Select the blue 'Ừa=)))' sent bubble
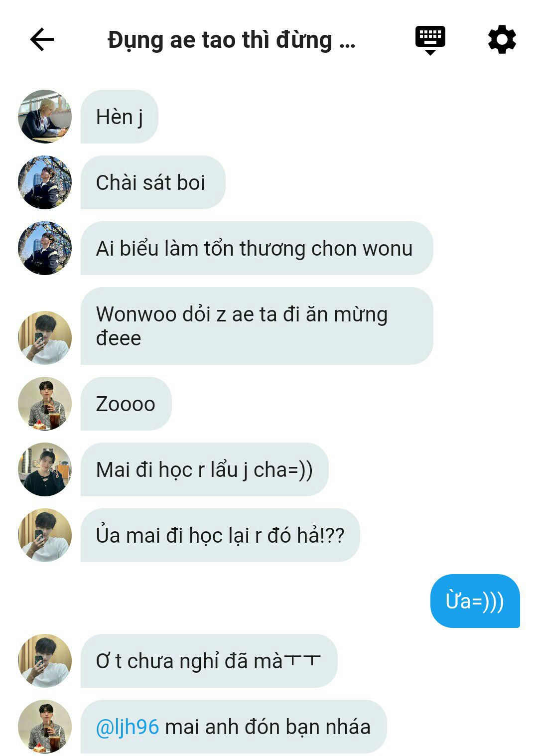The height and width of the screenshot is (756, 538). coord(475,601)
